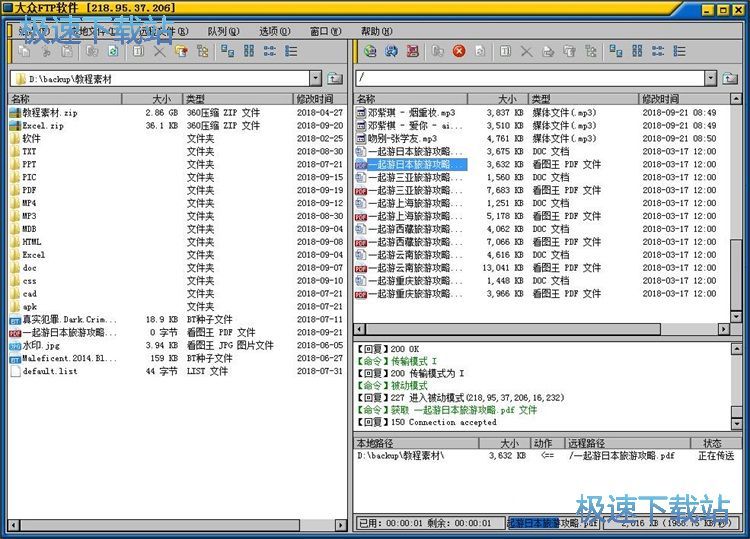Go up one folder in remote pane
Image resolution: width=750 pixels, height=539 pixels.
tap(730, 78)
